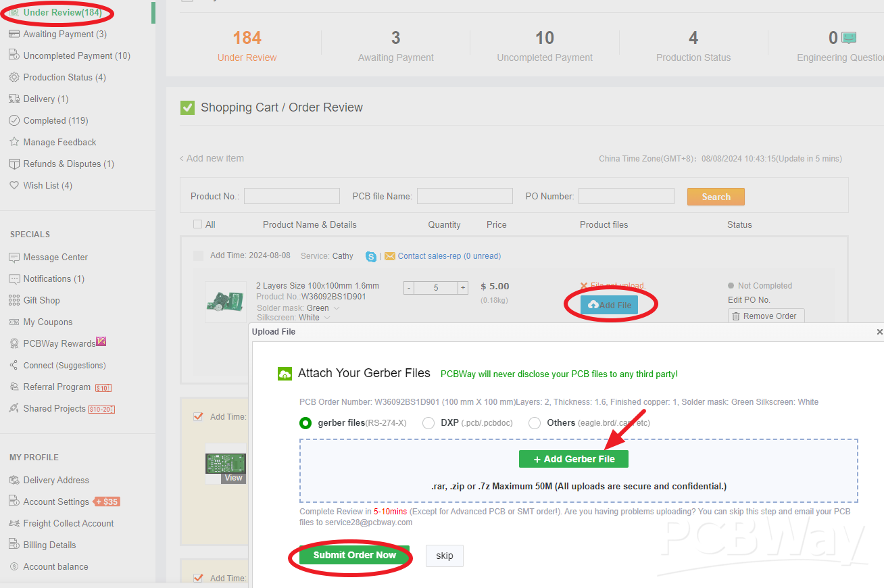
Task: Click the Engineering Questions chat icon
Action: [x=849, y=38]
